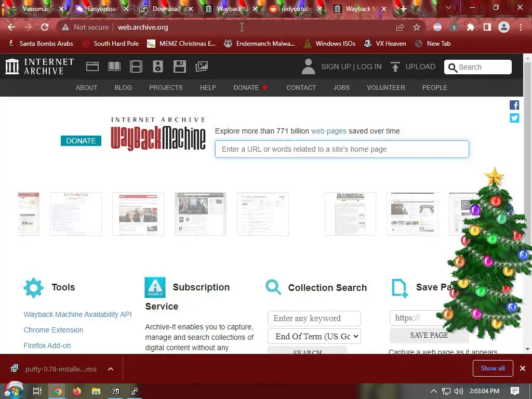Toggle the Chrome side panel icon
The height and width of the screenshot is (399, 532).
pos(487,27)
